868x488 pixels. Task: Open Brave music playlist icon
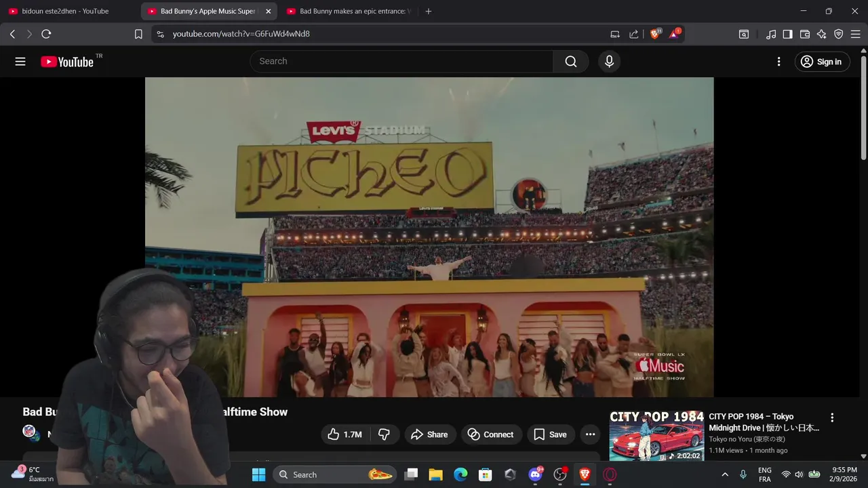771,34
